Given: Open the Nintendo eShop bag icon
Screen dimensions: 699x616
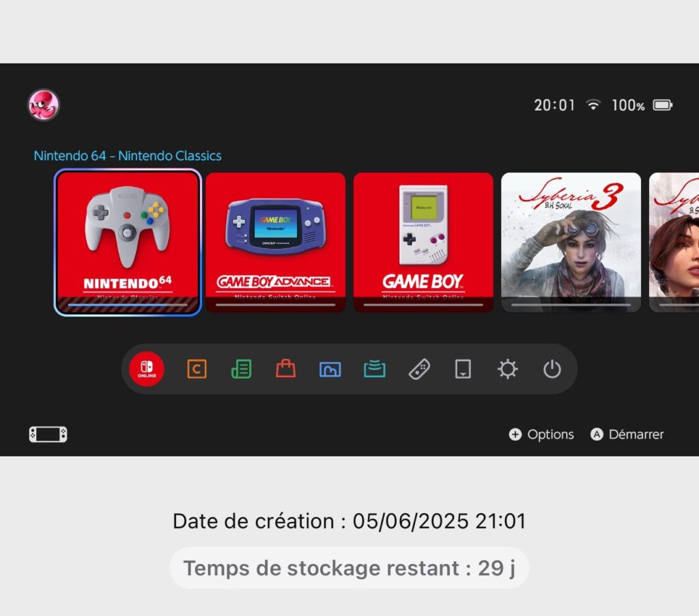Looking at the screenshot, I should click(x=285, y=369).
